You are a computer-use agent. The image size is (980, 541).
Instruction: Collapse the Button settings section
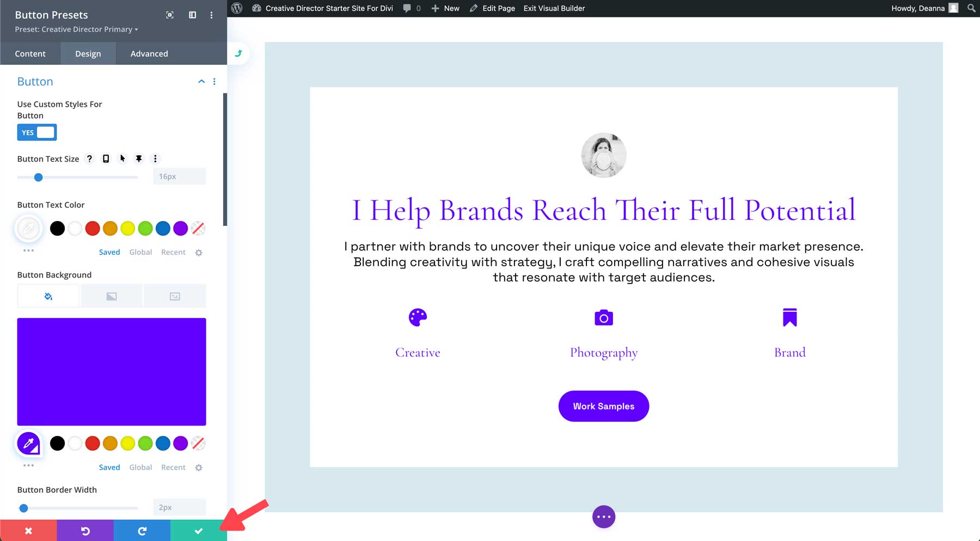201,81
